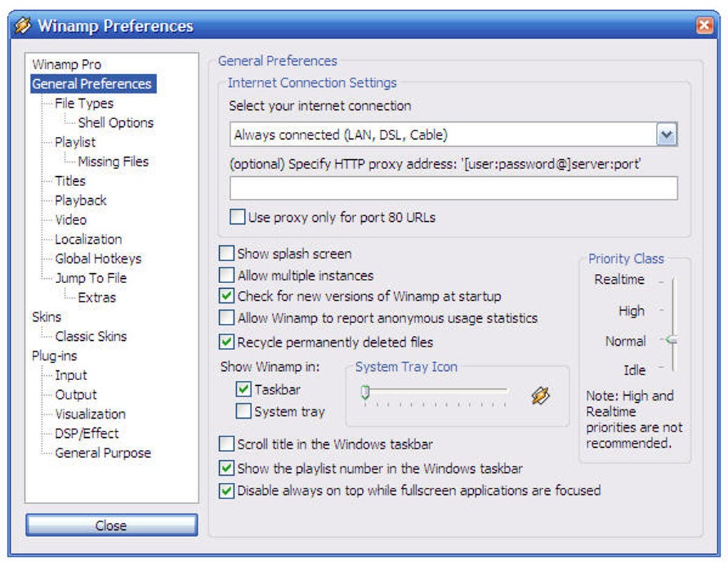Viewport: 728px width, 562px height.
Task: Close the Winamp Preferences window with X
Action: (x=704, y=26)
